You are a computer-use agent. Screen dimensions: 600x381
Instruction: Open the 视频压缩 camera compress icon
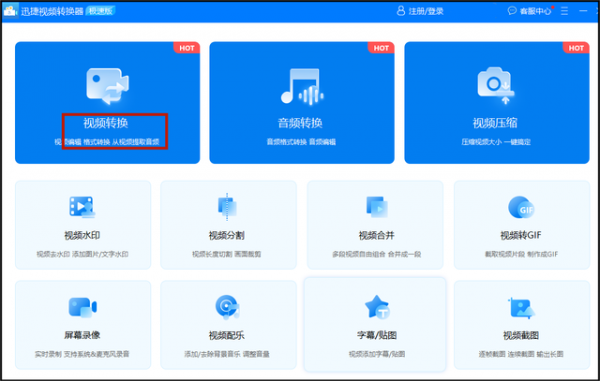496,85
